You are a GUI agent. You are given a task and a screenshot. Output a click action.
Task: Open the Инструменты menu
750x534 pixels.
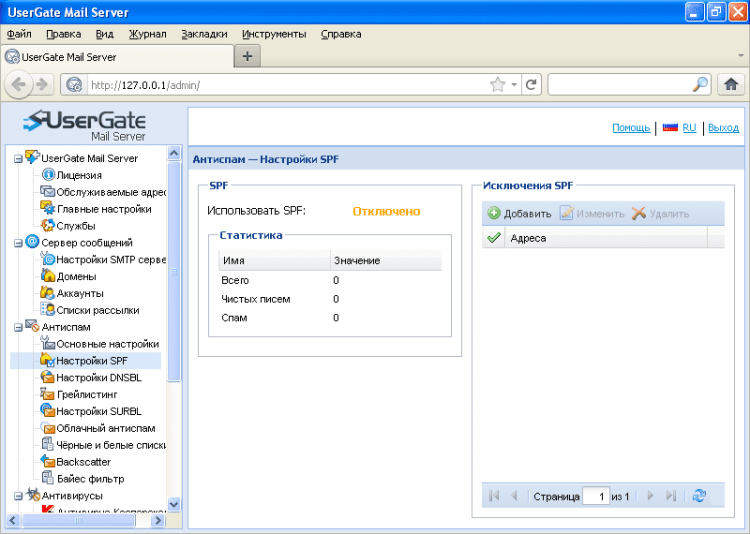[274, 34]
